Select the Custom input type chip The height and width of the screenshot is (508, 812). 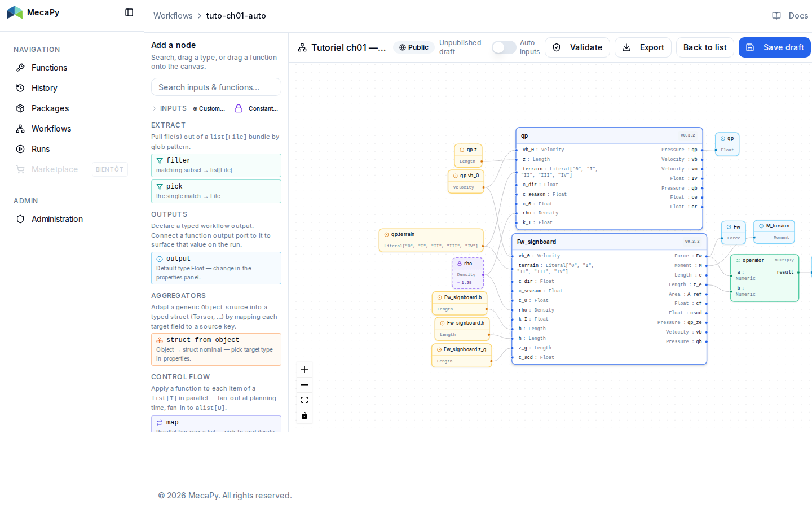tap(209, 108)
